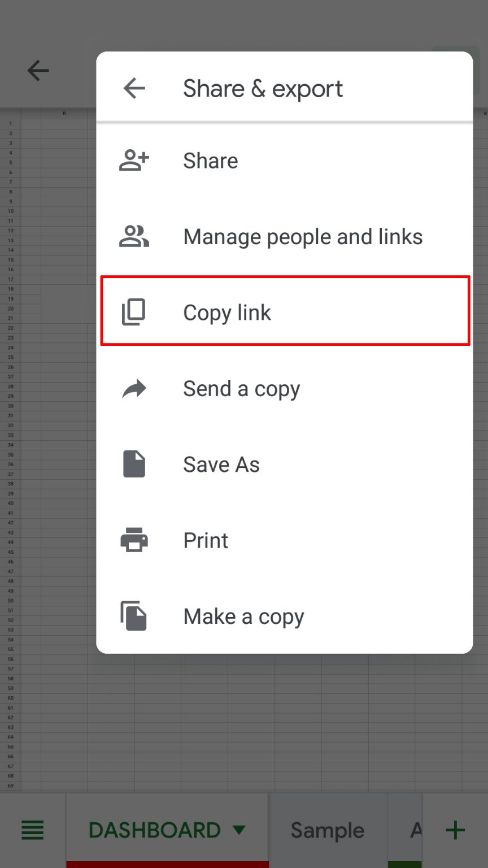488x868 pixels.
Task: Select the Share icon in the menu
Action: click(x=134, y=160)
